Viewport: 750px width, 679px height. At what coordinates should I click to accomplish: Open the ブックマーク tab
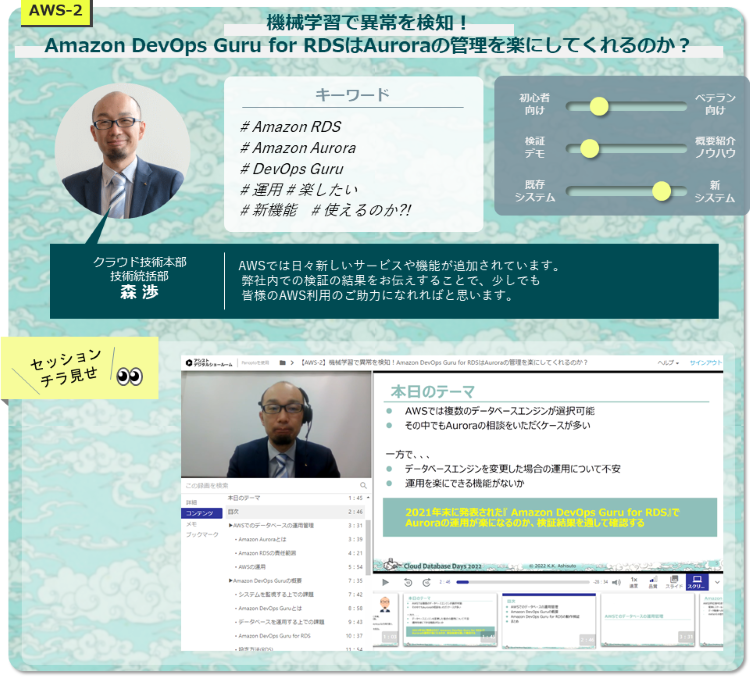pyautogui.click(x=201, y=536)
